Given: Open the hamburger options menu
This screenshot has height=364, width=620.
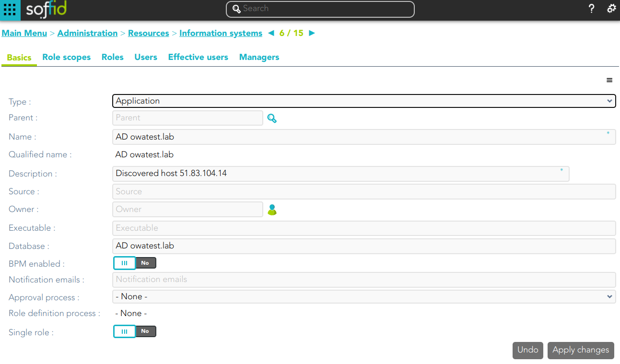Looking at the screenshot, I should 609,80.
